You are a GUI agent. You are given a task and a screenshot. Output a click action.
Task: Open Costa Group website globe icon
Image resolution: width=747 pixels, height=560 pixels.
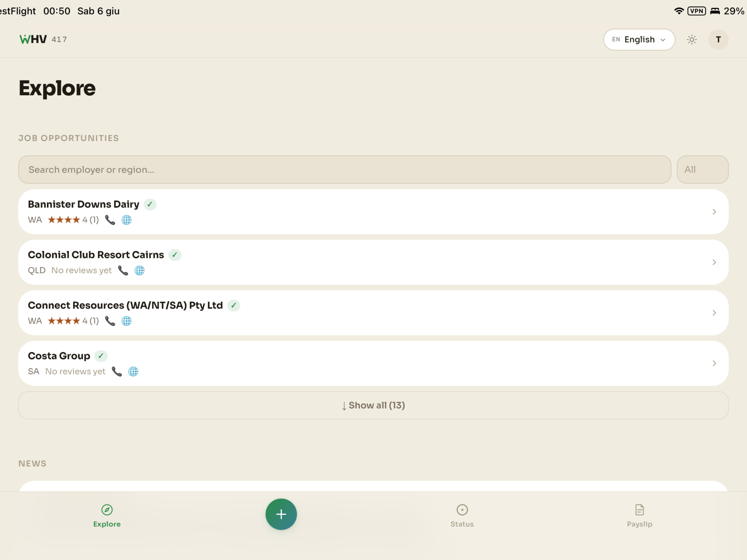133,371
